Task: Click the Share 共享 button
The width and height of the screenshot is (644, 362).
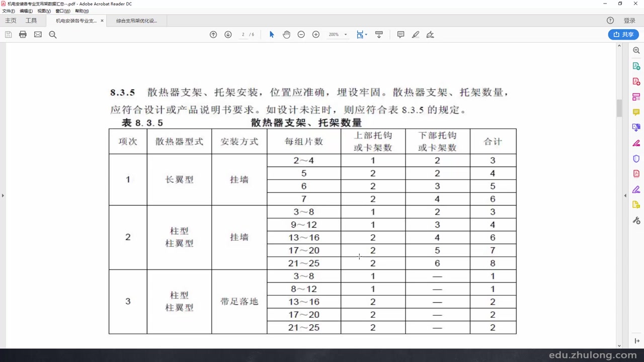Action: coord(623,35)
